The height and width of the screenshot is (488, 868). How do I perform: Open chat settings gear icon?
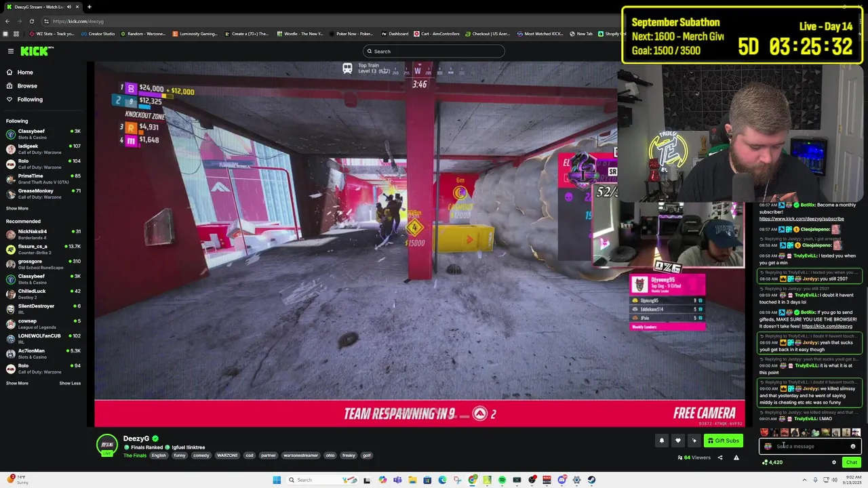(x=834, y=462)
